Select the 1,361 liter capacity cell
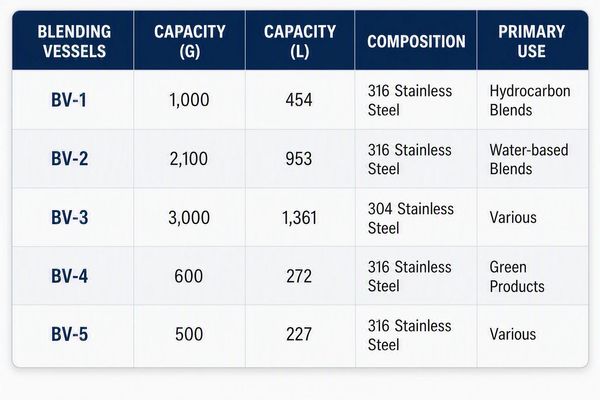The image size is (600, 400). pyautogui.click(x=299, y=218)
